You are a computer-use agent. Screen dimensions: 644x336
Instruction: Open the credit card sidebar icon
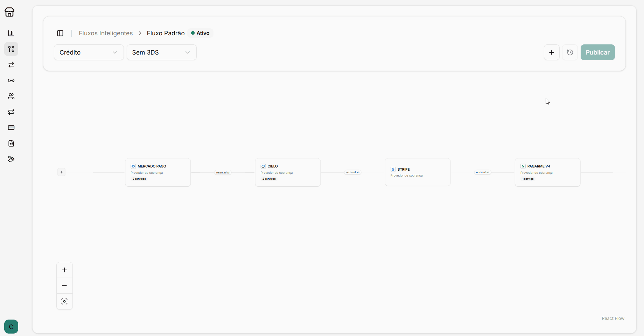point(11,128)
